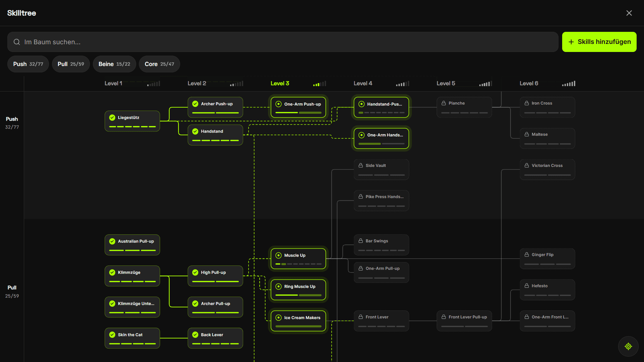Select the Push category filter
Screen dimensions: 644x362
click(28, 64)
